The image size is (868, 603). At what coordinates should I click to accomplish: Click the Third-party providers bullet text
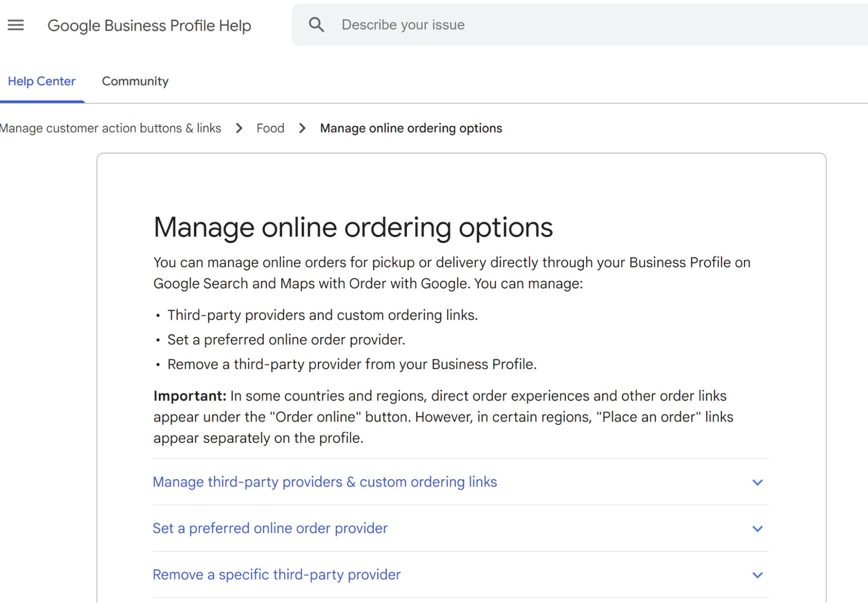click(x=322, y=315)
